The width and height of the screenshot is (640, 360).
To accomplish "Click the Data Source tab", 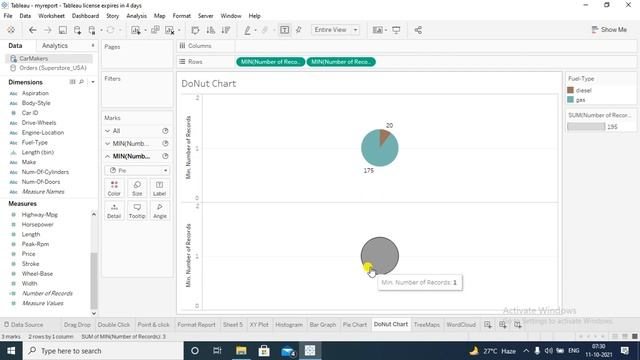I will (24, 324).
